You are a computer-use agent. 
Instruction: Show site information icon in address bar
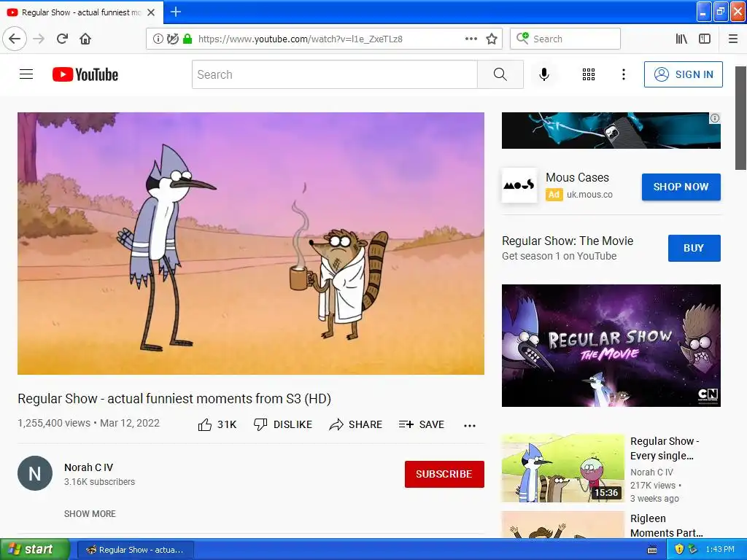pos(158,39)
